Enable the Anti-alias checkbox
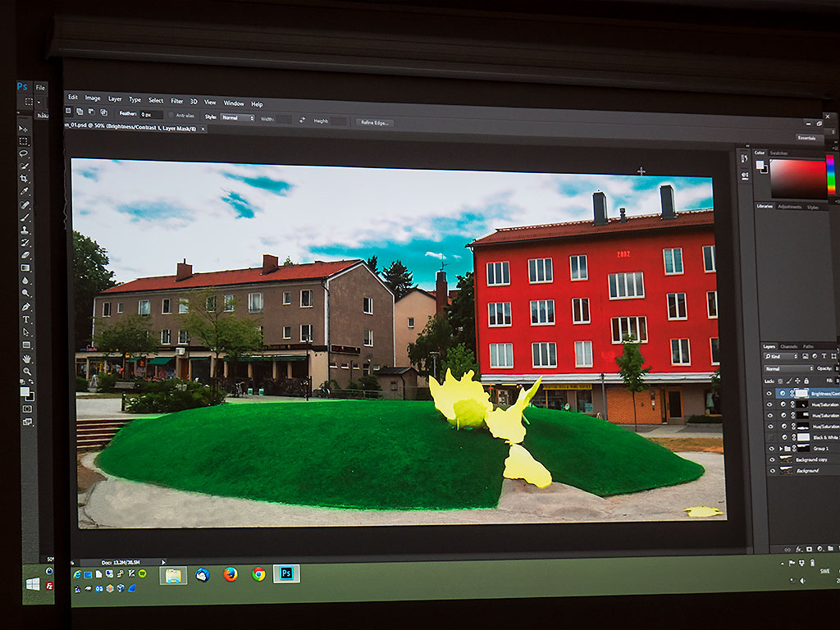 tap(171, 116)
